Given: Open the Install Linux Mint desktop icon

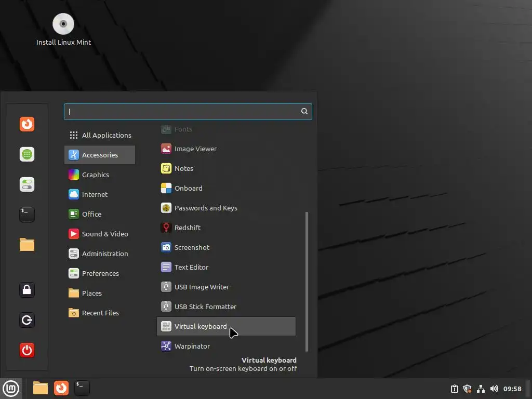Looking at the screenshot, I should pos(63,30).
